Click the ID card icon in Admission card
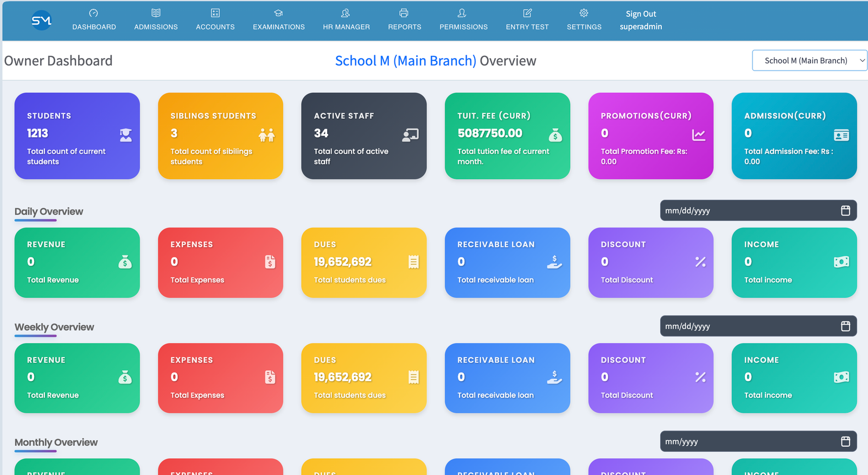The height and width of the screenshot is (475, 868). click(x=841, y=135)
